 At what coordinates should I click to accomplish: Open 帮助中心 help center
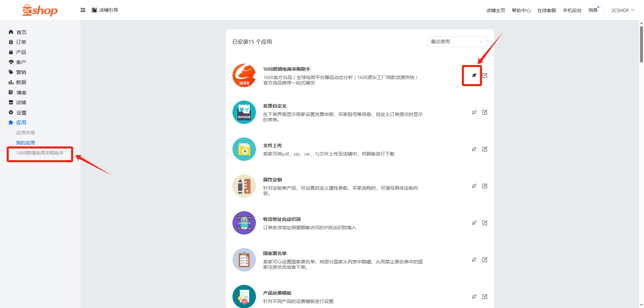point(521,10)
